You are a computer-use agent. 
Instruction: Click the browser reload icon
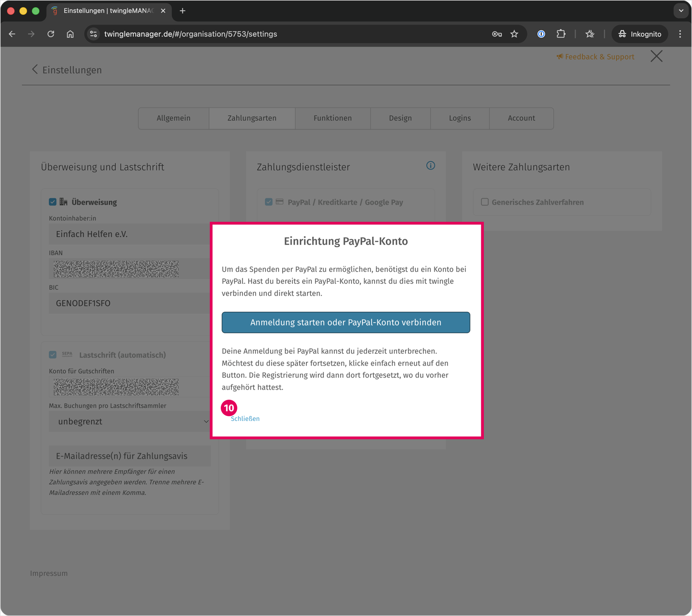pyautogui.click(x=51, y=34)
